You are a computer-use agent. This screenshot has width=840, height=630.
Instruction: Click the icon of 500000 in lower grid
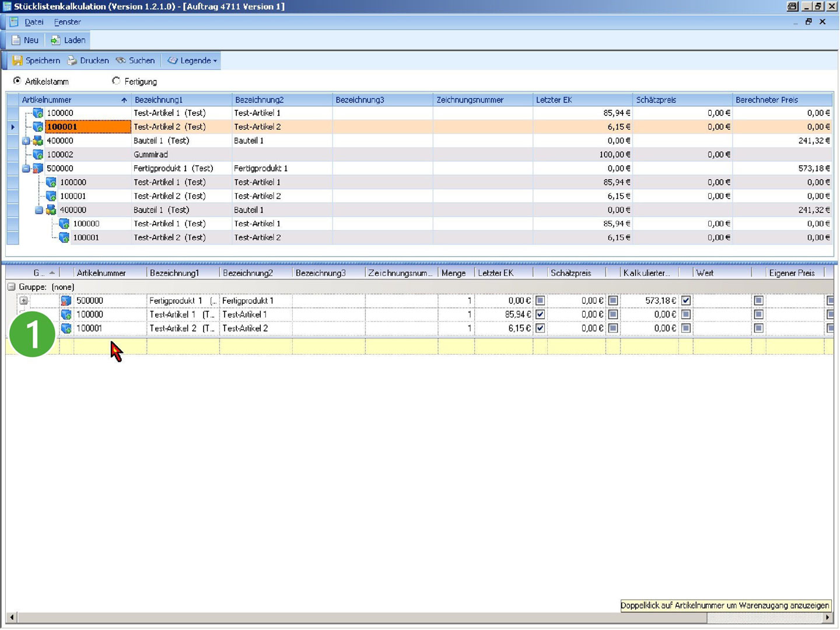coord(66,301)
